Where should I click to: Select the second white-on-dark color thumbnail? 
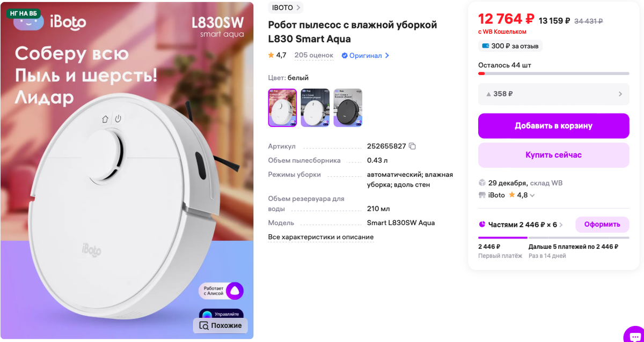click(x=315, y=108)
